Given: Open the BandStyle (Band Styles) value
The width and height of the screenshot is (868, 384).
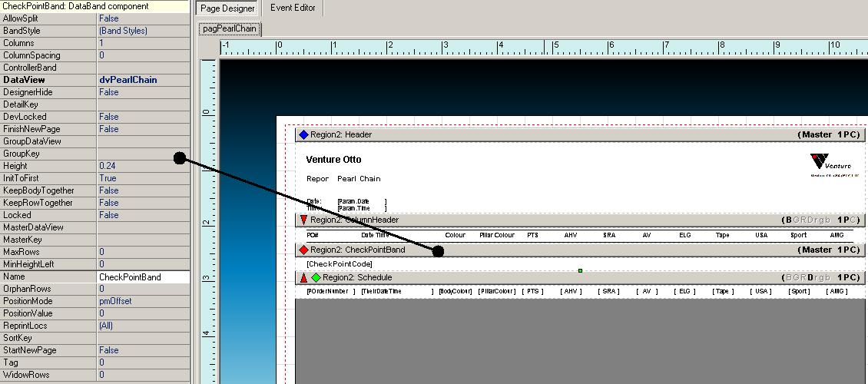Looking at the screenshot, I should (144, 31).
